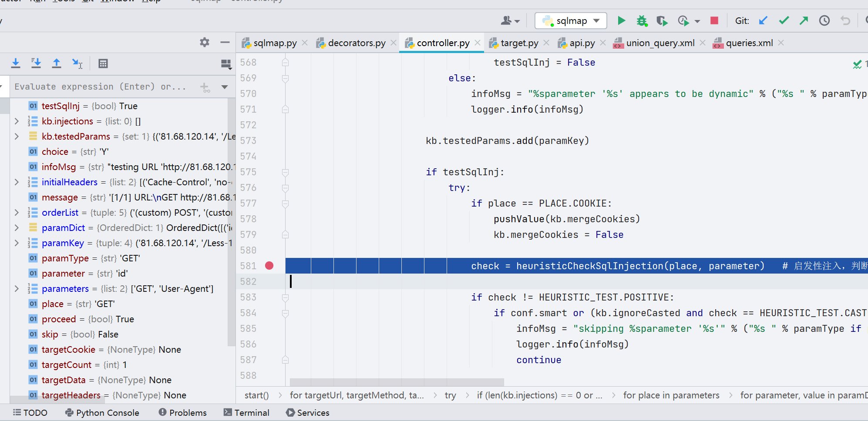This screenshot has width=868, height=421.
Task: Open Git history clock icon
Action: (x=824, y=20)
